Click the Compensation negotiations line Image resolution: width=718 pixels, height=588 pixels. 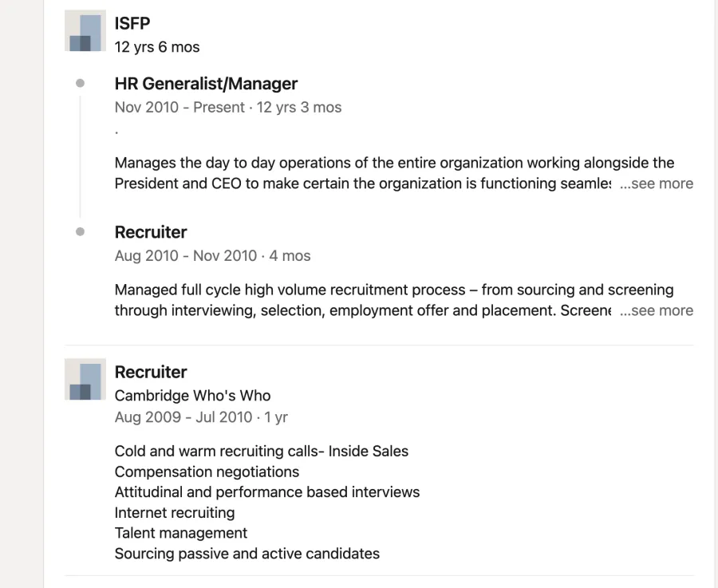207,472
